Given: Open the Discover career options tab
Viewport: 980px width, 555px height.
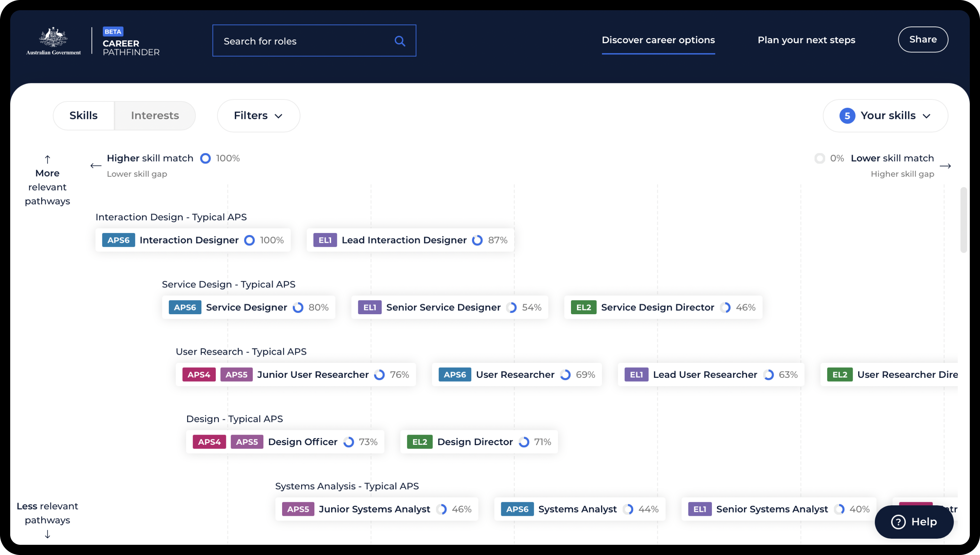Looking at the screenshot, I should coord(658,40).
